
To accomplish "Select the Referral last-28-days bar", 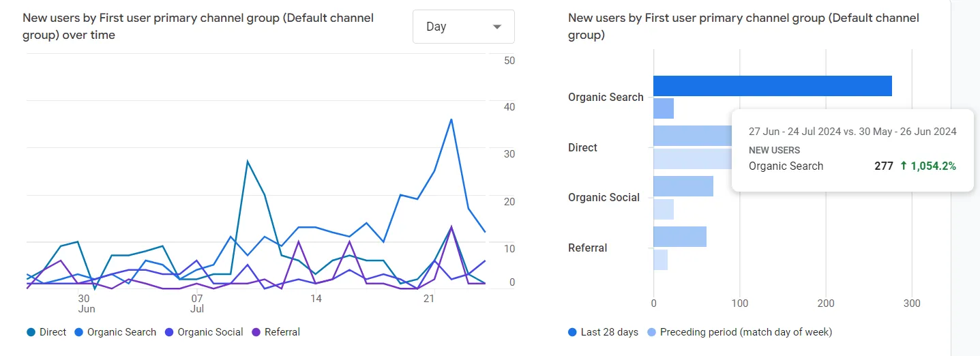I will point(680,237).
